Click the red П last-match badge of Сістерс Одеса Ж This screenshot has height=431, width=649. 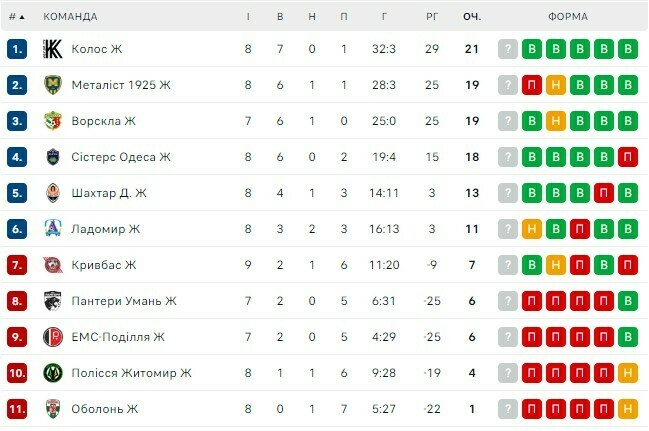point(628,157)
